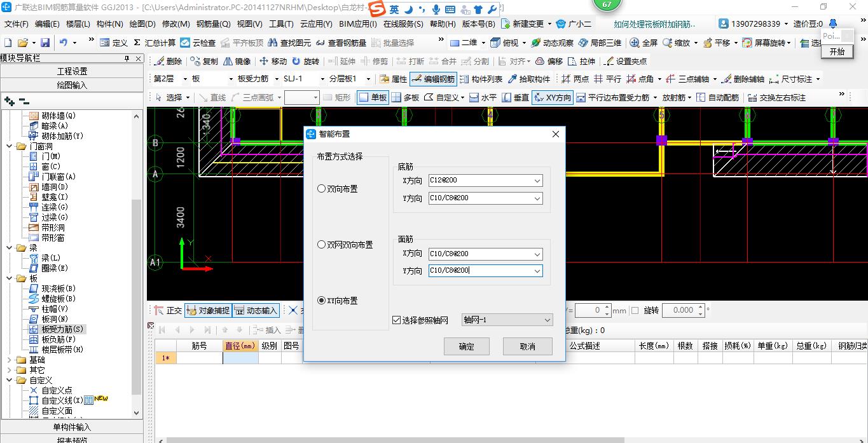
Task: Open 面筋 Y方向 dropdown
Action: coord(537,271)
